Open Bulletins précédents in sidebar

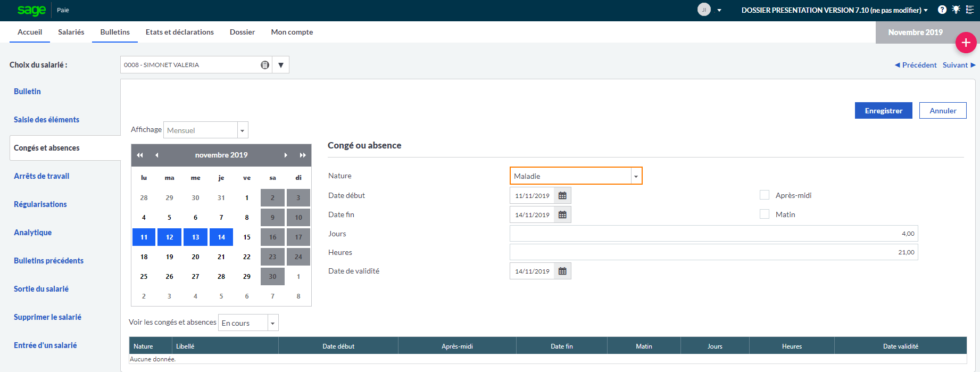pos(48,261)
